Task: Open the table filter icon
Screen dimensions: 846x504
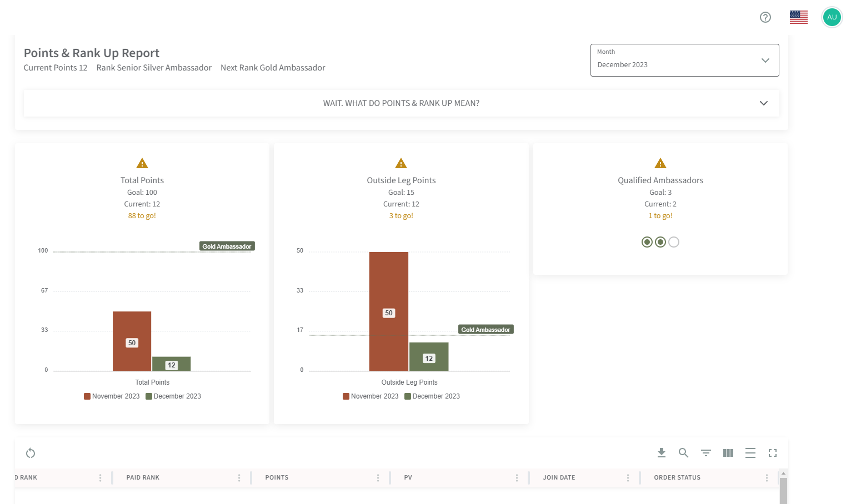Action: pyautogui.click(x=705, y=453)
